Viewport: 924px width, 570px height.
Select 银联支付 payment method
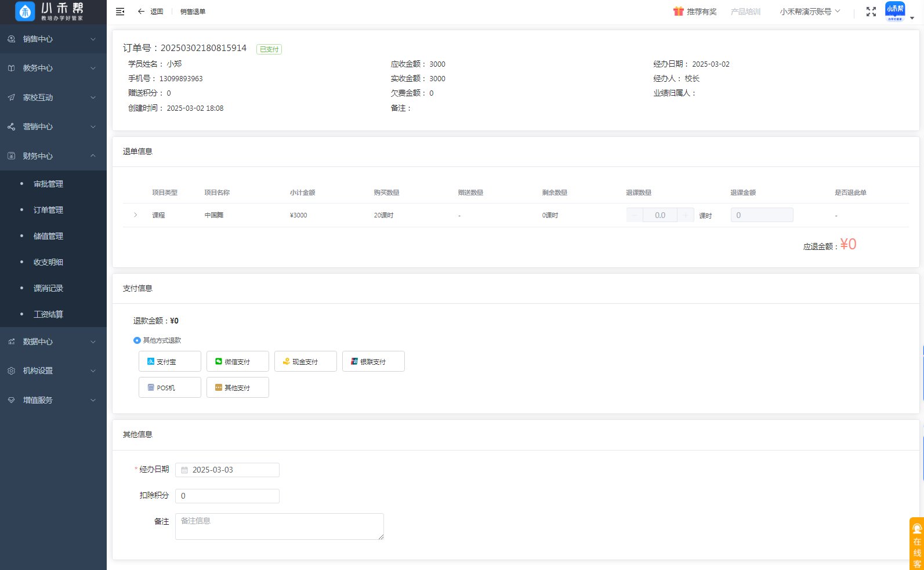pyautogui.click(x=374, y=361)
